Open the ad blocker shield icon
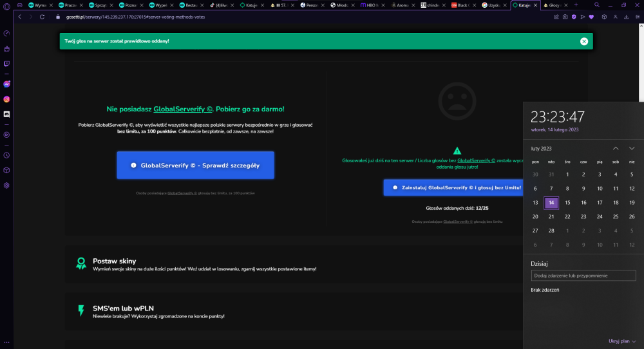 [574, 17]
